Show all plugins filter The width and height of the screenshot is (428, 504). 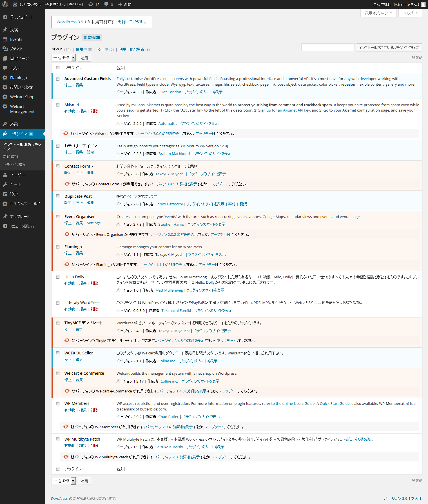[57, 49]
